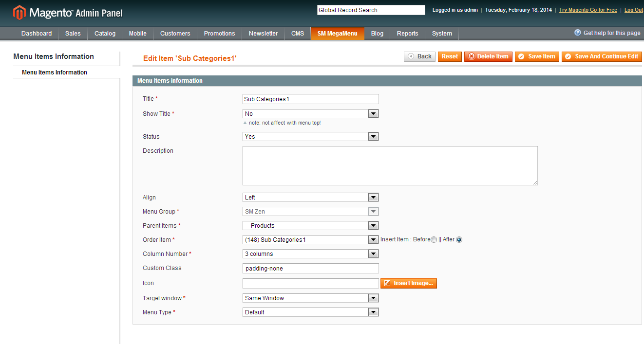Open the Menu Group dropdown
The image size is (644, 344).
pos(310,212)
